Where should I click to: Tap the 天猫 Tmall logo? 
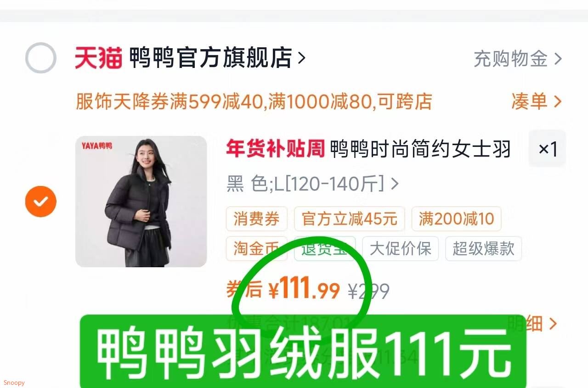tap(99, 58)
